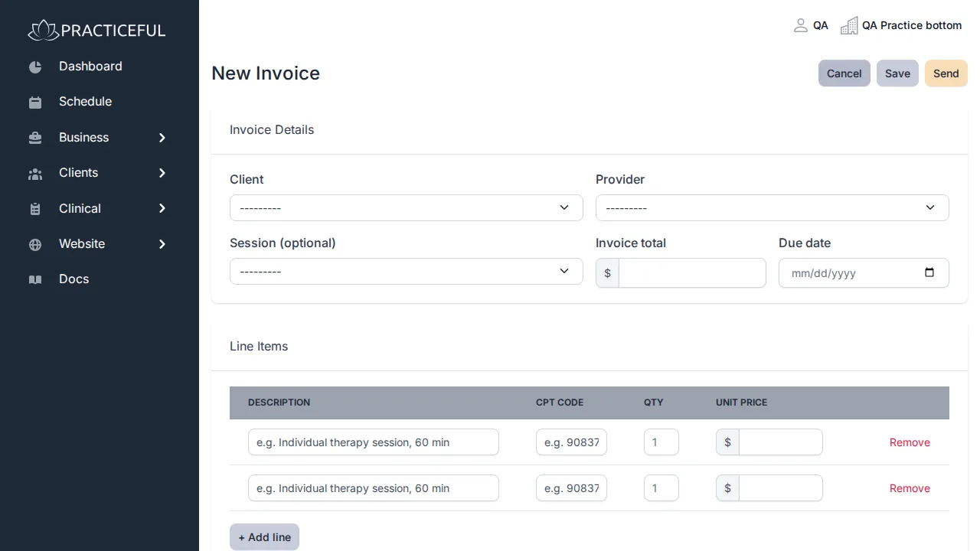This screenshot has height=551, width=980.
Task: Expand the Business submenu chevron
Action: pos(162,138)
